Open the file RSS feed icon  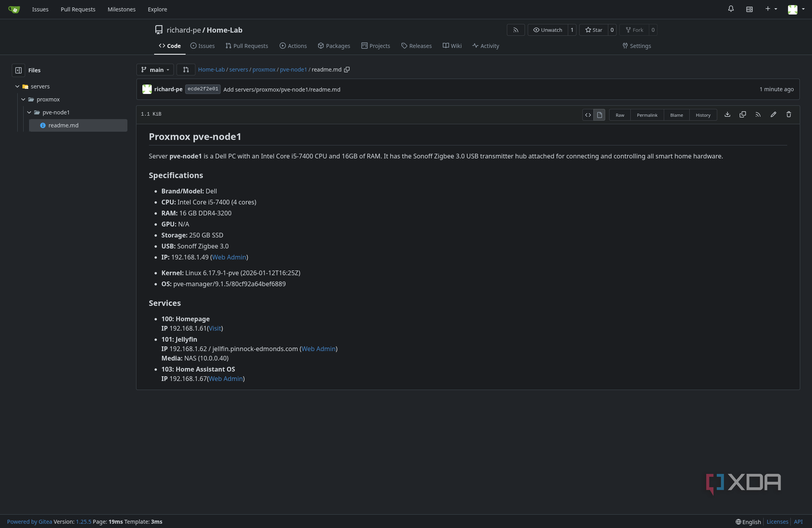click(x=758, y=115)
